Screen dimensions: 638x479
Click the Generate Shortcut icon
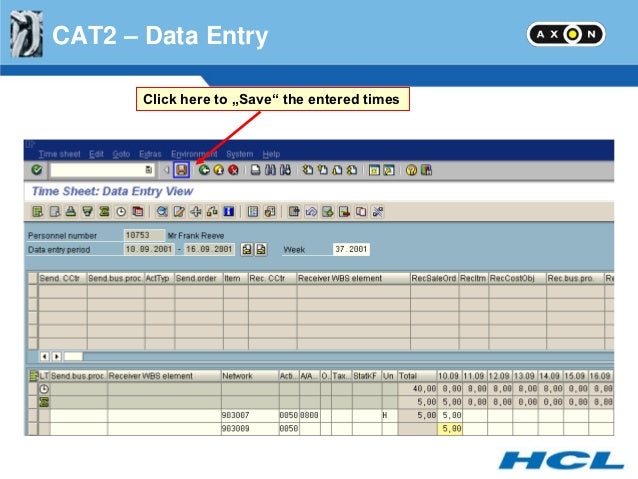pos(389,170)
